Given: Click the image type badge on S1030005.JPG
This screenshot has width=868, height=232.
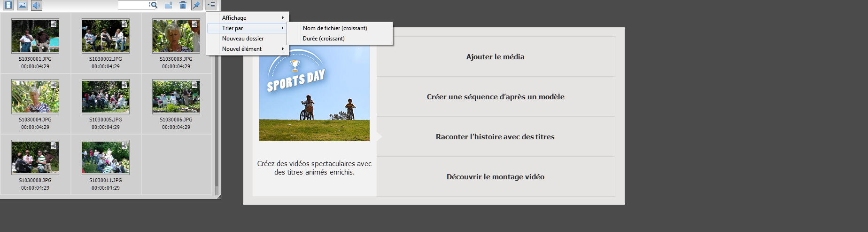Looking at the screenshot, I should coord(124,85).
